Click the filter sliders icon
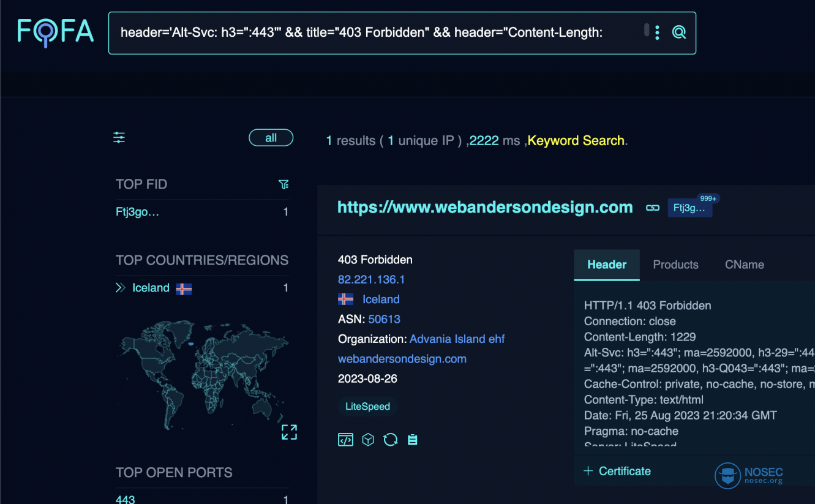The image size is (815, 504). (119, 138)
